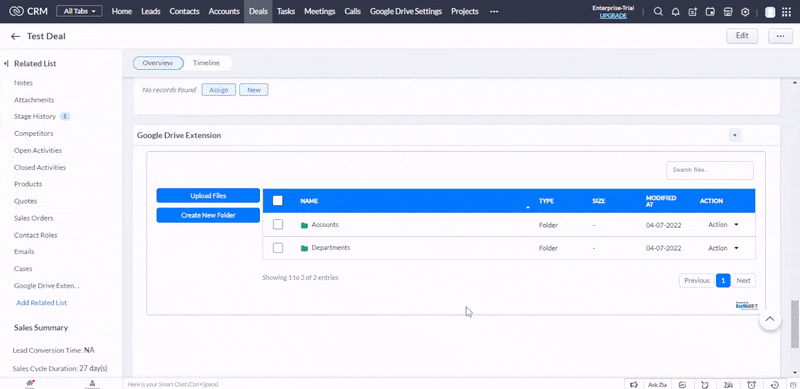Screen dimensions: 800x389
Task: Click the alarm clock reminders icon
Action: (x=751, y=384)
